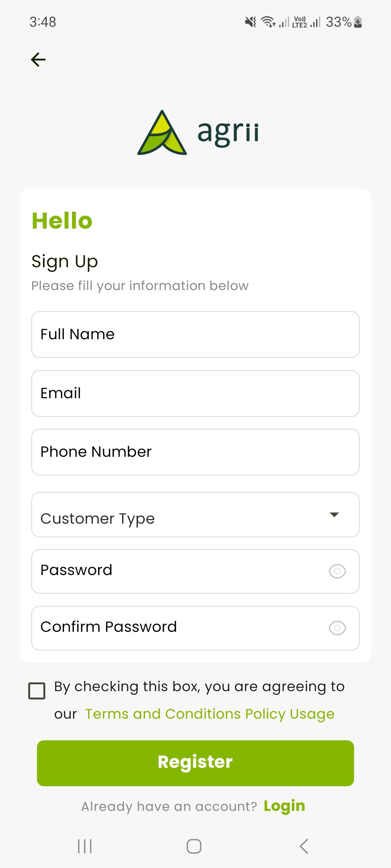Open Android recent apps button
The width and height of the screenshot is (391, 868).
coord(85,846)
